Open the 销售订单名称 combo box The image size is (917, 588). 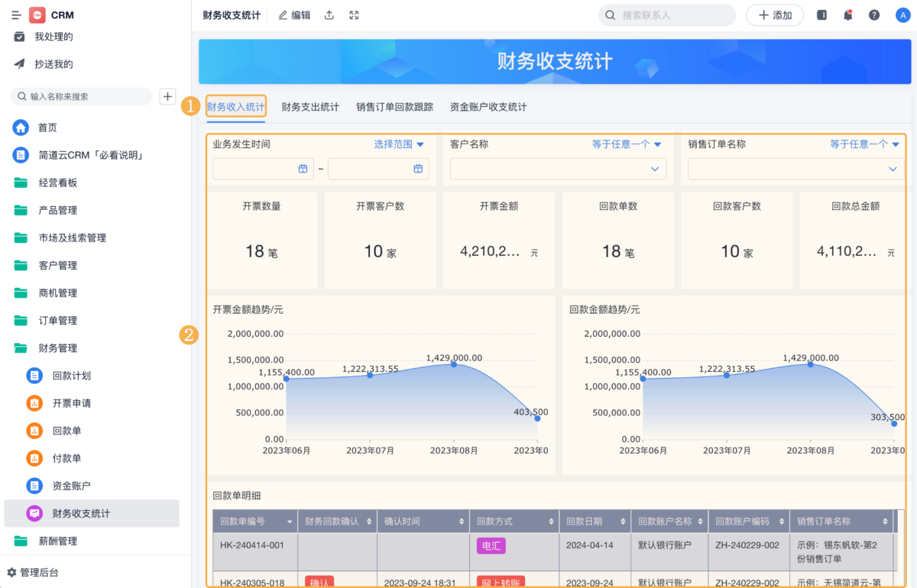click(x=795, y=169)
